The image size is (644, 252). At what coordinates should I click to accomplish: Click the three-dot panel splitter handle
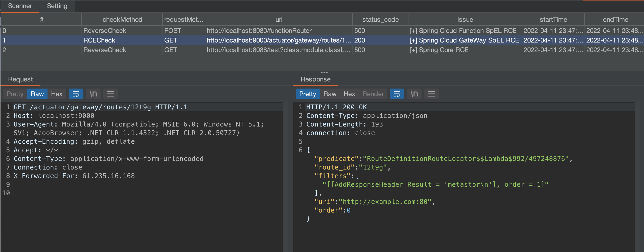tap(324, 73)
